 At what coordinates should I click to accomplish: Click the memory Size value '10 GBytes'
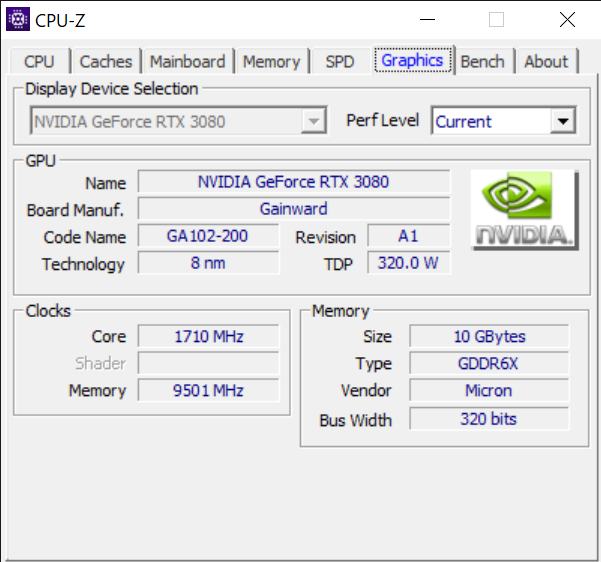coord(489,336)
